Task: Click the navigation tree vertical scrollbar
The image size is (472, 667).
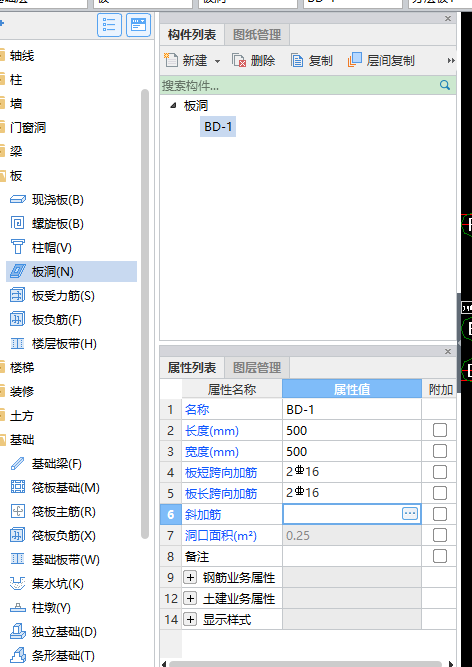Action: (x=145, y=314)
